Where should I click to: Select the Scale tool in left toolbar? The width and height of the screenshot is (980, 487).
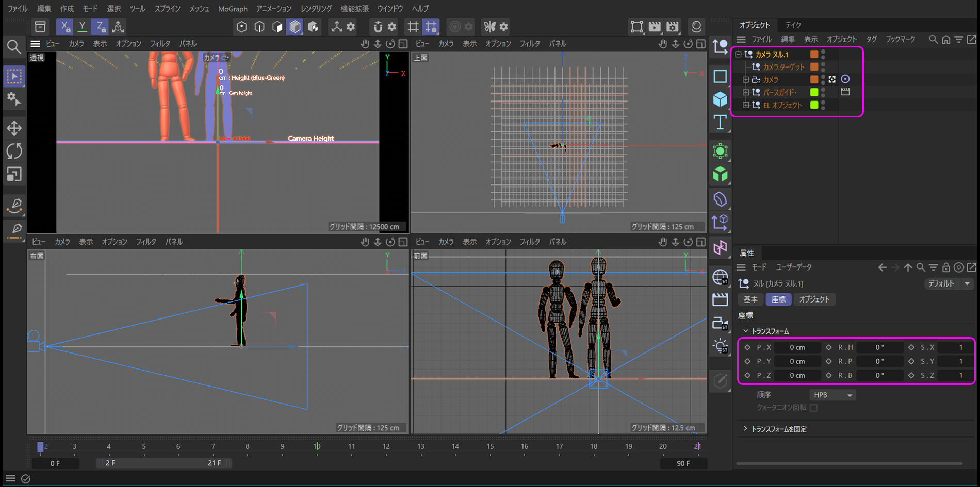14,174
